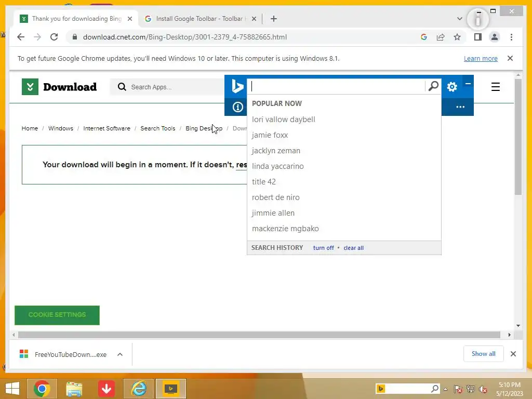Image resolution: width=532 pixels, height=399 pixels.
Task: Select the Thank you for downloading Bing tab
Action: pos(76,19)
